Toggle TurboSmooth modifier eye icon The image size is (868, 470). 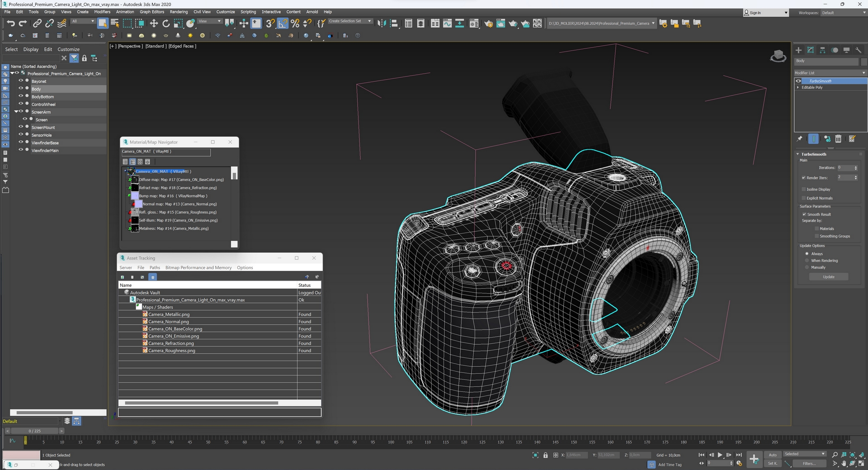(798, 81)
